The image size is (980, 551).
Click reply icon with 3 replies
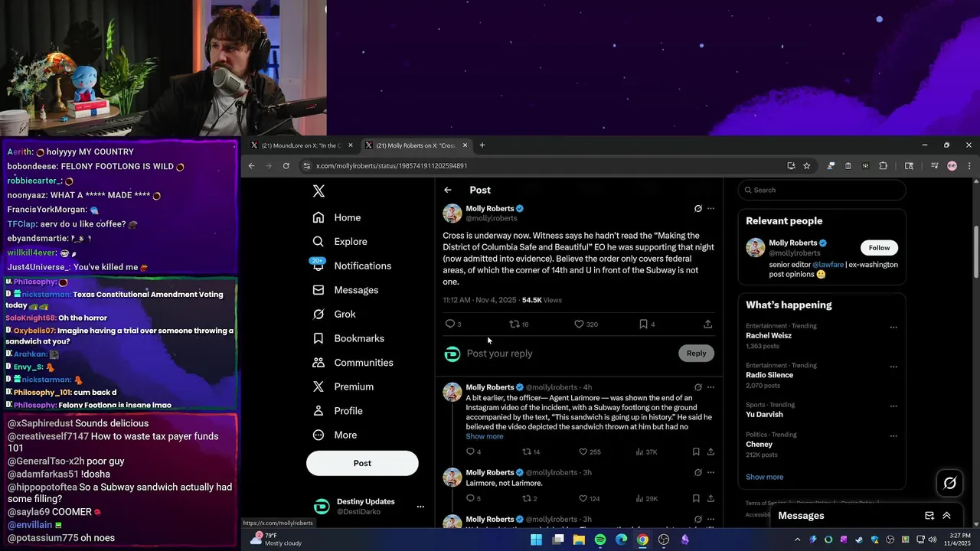coord(450,324)
